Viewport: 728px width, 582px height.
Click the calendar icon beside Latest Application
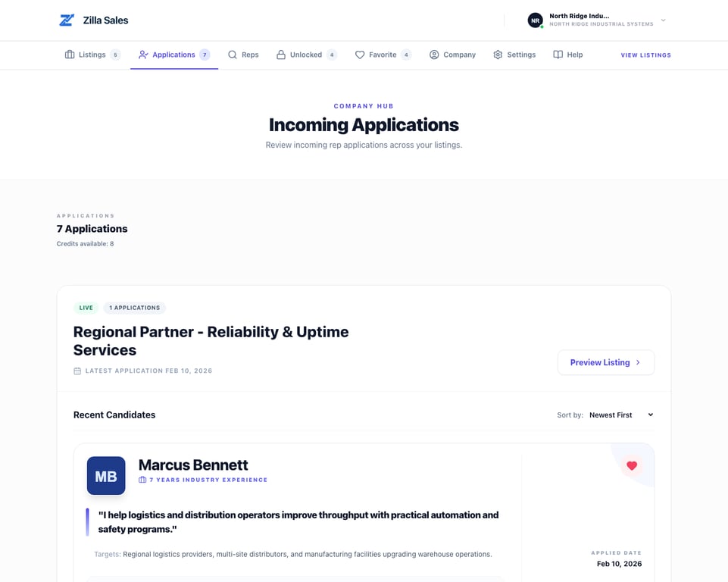pyautogui.click(x=77, y=371)
